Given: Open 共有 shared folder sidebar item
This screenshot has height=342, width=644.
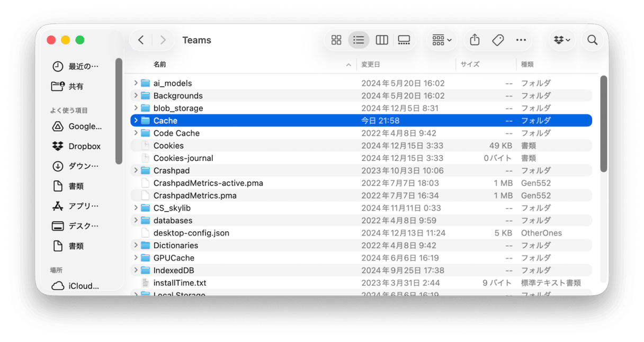Looking at the screenshot, I should point(68,86).
